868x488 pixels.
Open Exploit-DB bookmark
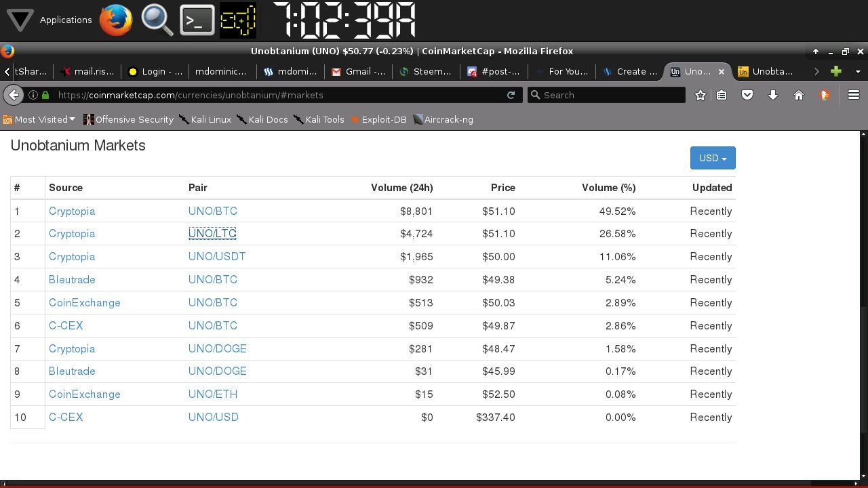[378, 119]
